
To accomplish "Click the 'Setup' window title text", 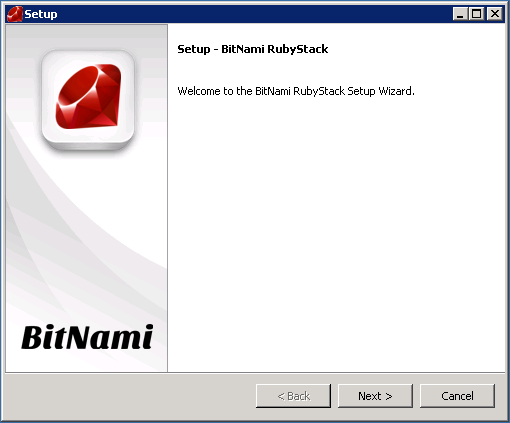I will coord(41,14).
